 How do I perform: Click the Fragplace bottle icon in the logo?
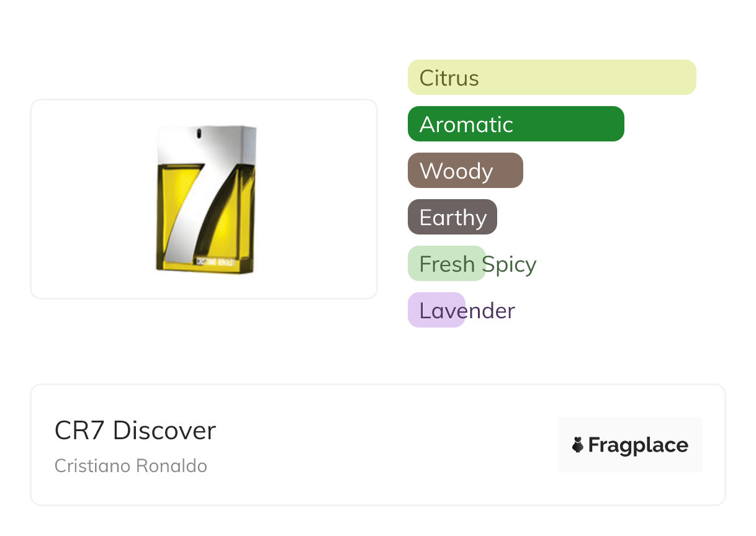coord(578,445)
